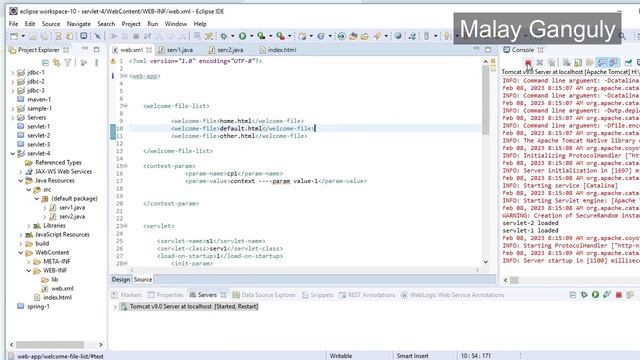This screenshot has width=640, height=360.
Task: Click the Coverage run icon in toolbar
Action: click(261, 36)
